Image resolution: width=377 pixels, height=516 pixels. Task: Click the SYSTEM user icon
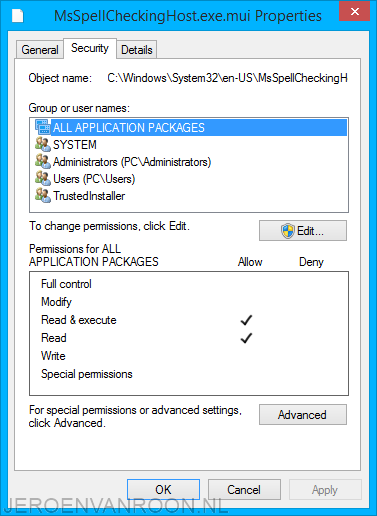click(43, 144)
